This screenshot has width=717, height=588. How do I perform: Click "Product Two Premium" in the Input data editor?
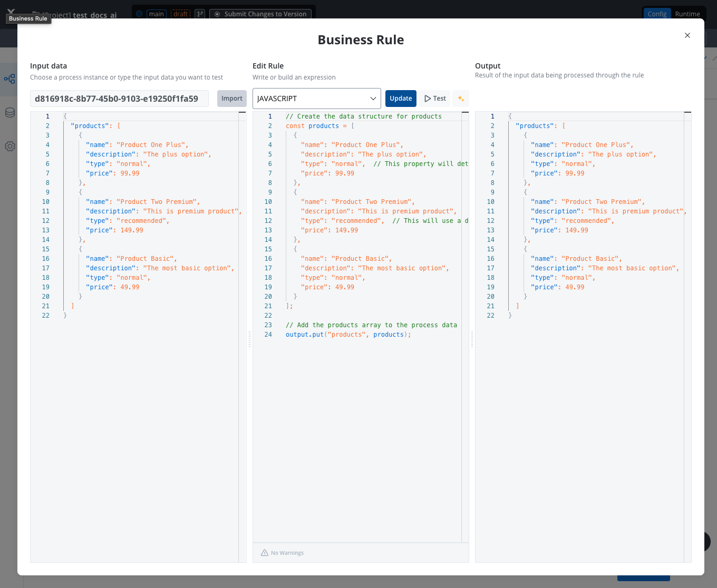157,202
